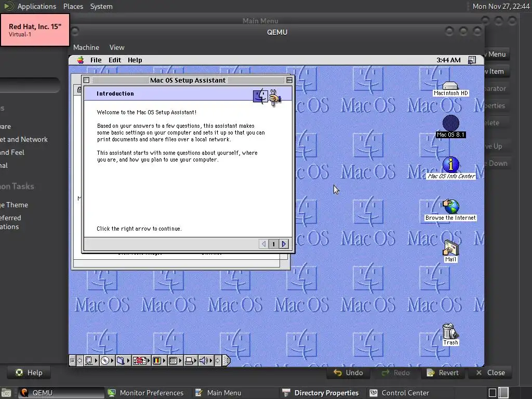The image size is (532, 399).
Task: Open the CD player Control Strip module
Action: [x=107, y=361]
